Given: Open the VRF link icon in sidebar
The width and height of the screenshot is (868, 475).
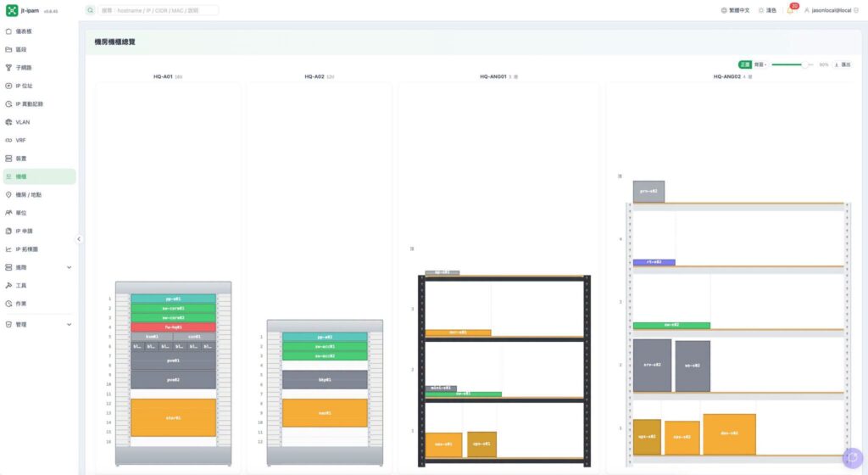Looking at the screenshot, I should tap(8, 140).
